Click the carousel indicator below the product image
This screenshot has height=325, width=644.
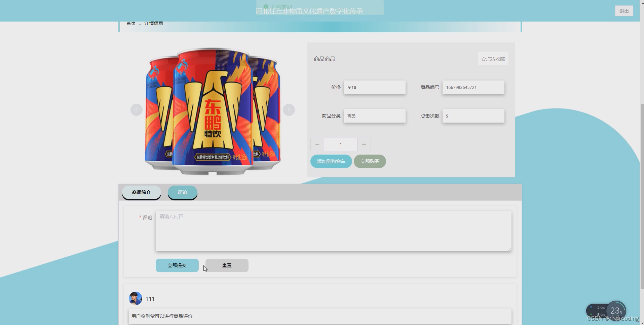point(213,173)
